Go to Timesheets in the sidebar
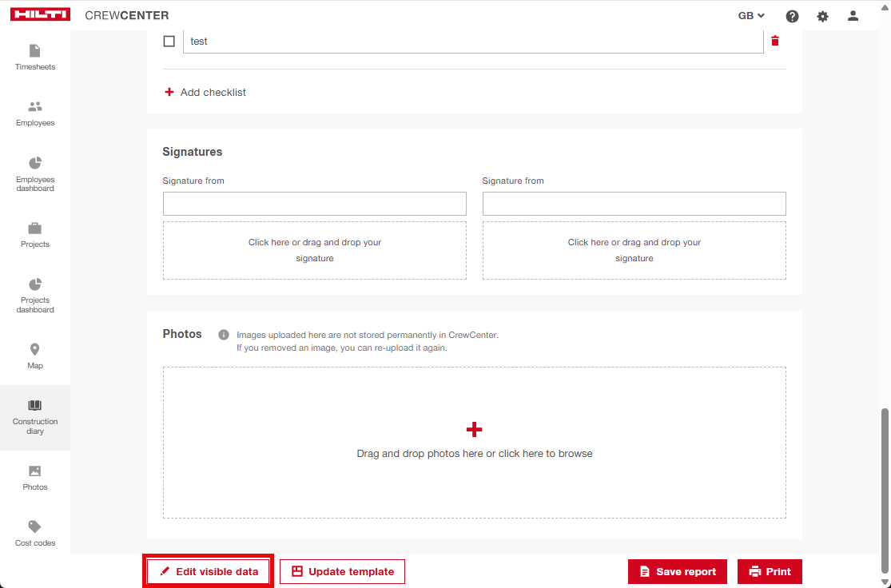891x588 pixels. pyautogui.click(x=35, y=58)
